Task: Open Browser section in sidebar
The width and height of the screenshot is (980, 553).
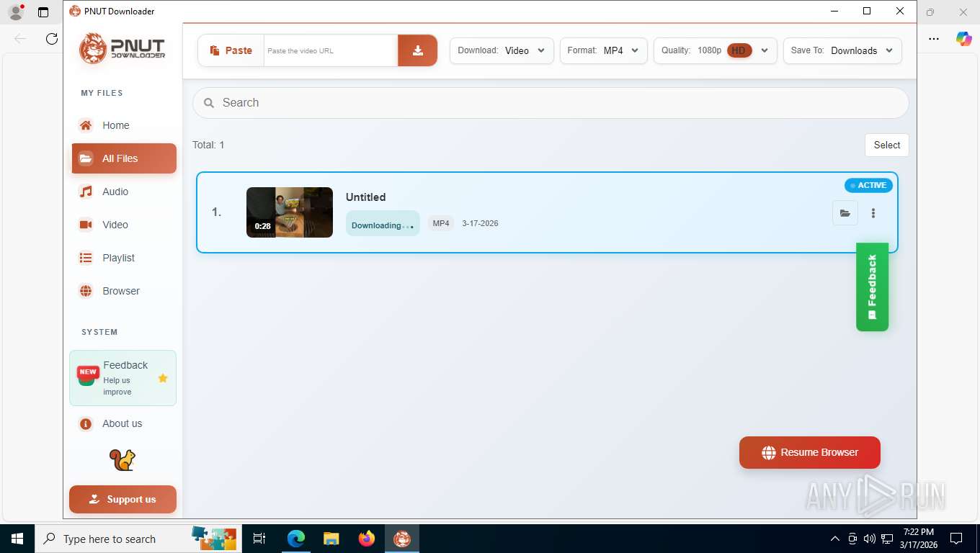Action: click(x=124, y=291)
